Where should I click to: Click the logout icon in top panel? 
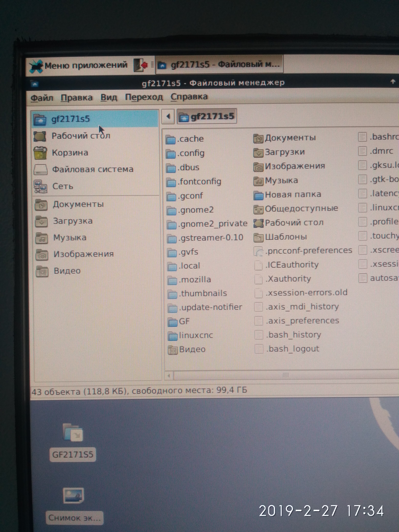coord(141,65)
